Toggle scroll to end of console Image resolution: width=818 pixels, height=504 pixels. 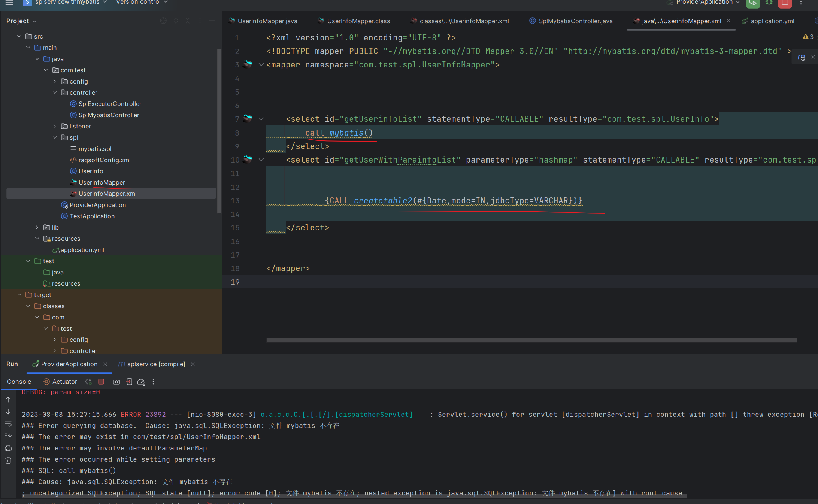point(8,436)
